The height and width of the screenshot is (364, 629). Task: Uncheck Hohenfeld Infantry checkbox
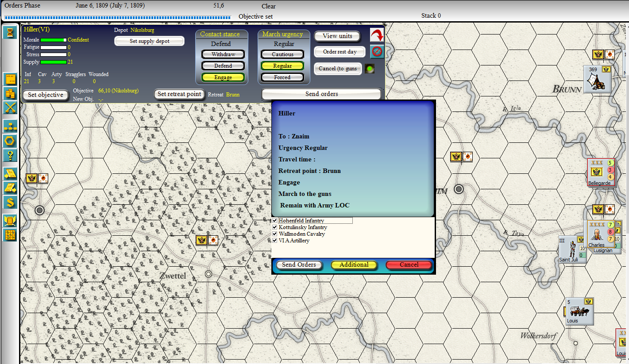(x=275, y=221)
